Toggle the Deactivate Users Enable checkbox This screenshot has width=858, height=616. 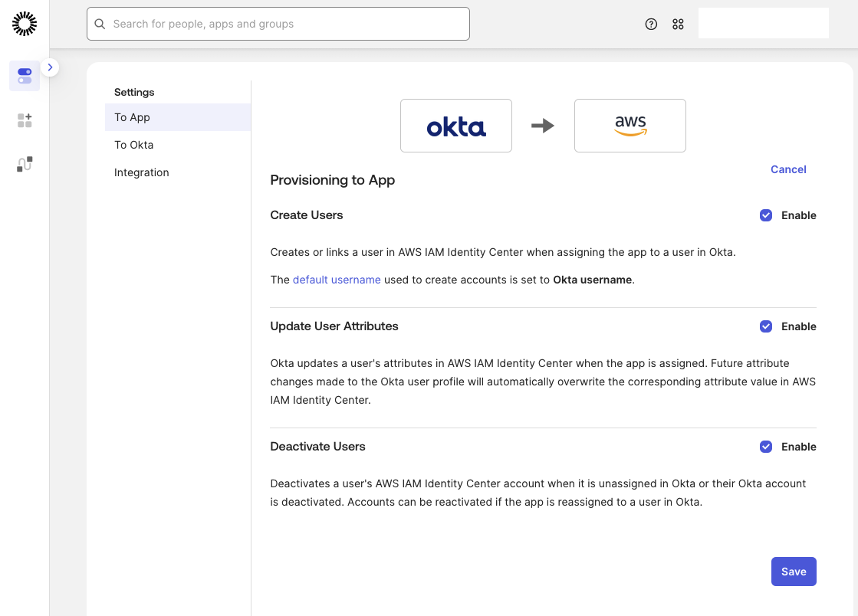pyautogui.click(x=766, y=447)
